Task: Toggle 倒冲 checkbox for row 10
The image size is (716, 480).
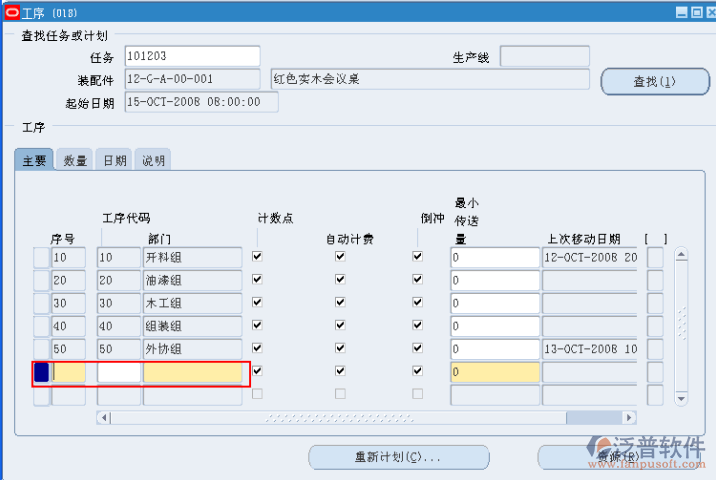Action: pos(417,256)
